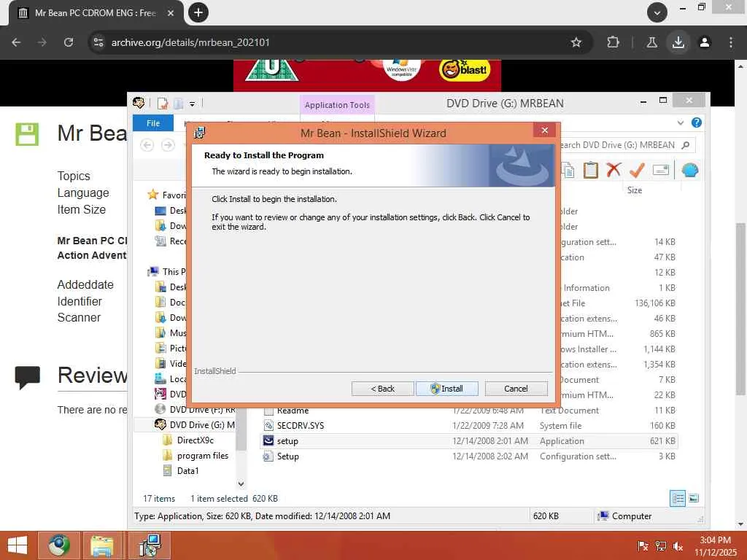The width and height of the screenshot is (747, 560).
Task: Click the red X Delete icon
Action: [x=614, y=170]
